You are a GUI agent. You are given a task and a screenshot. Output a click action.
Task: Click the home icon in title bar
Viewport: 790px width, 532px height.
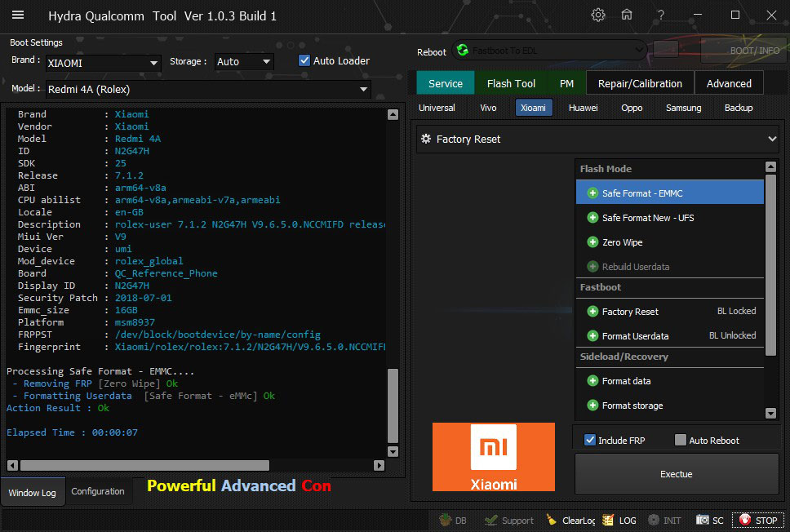pyautogui.click(x=627, y=15)
